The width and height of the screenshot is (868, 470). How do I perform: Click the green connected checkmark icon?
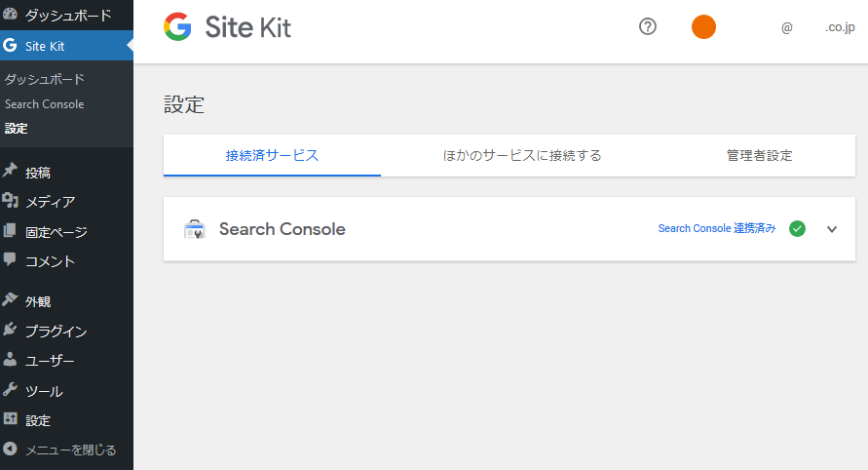coord(797,229)
